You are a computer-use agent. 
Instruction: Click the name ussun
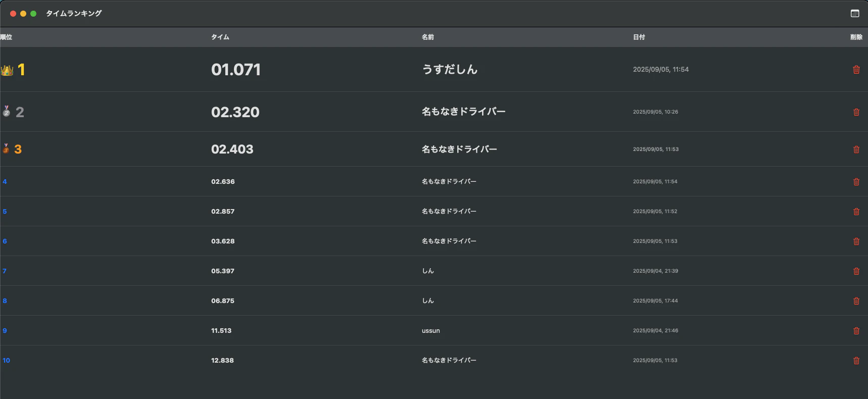[431, 331]
